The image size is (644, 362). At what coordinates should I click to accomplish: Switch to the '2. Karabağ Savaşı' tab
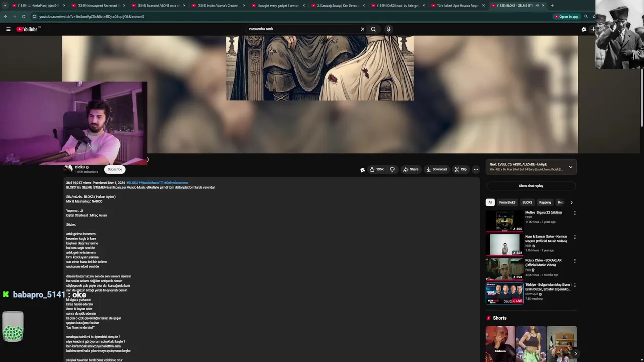click(338, 6)
